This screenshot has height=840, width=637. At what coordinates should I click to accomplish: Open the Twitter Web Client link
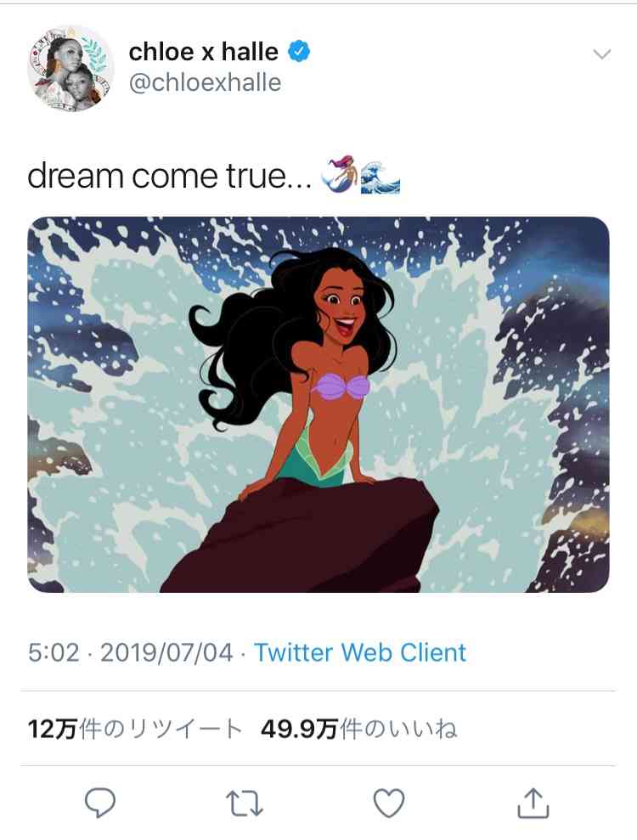[x=359, y=652]
